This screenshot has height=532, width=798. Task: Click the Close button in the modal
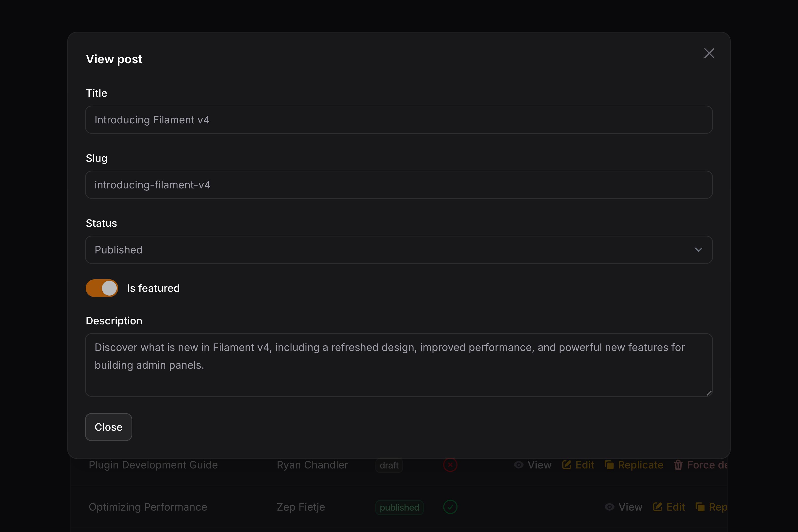coord(109,427)
